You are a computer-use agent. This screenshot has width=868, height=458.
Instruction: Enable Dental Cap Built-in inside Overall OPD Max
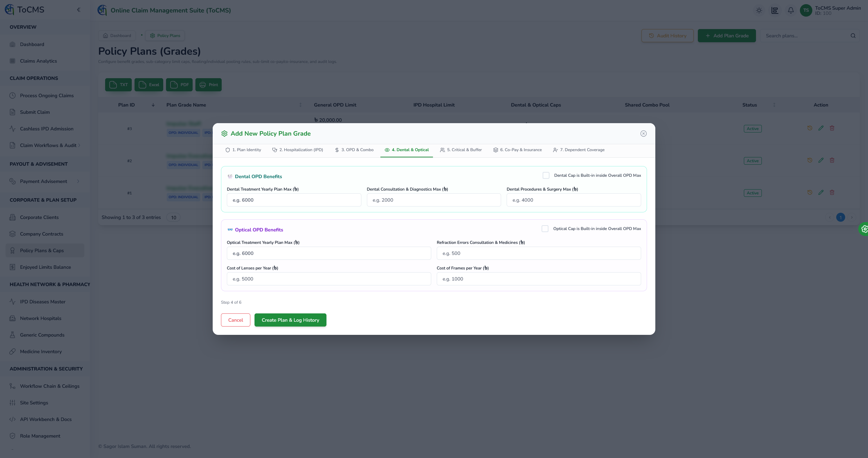point(546,175)
